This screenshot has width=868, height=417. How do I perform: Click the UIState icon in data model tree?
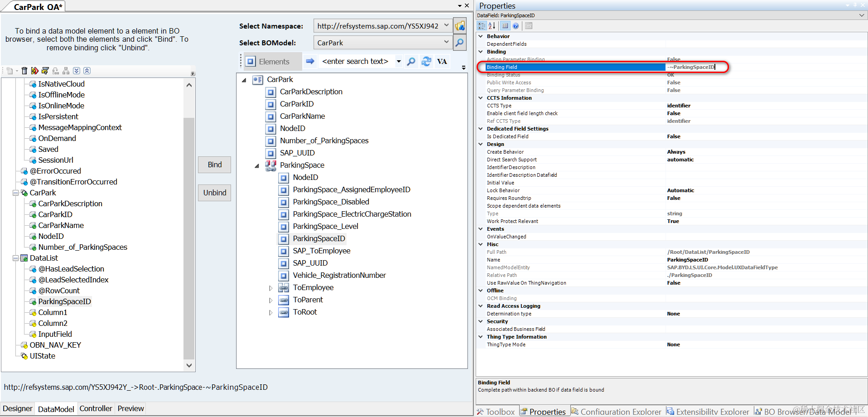(x=24, y=356)
